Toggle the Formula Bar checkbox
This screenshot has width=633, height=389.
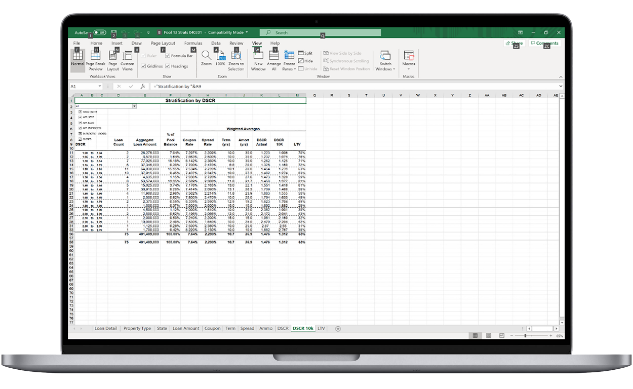180,56
